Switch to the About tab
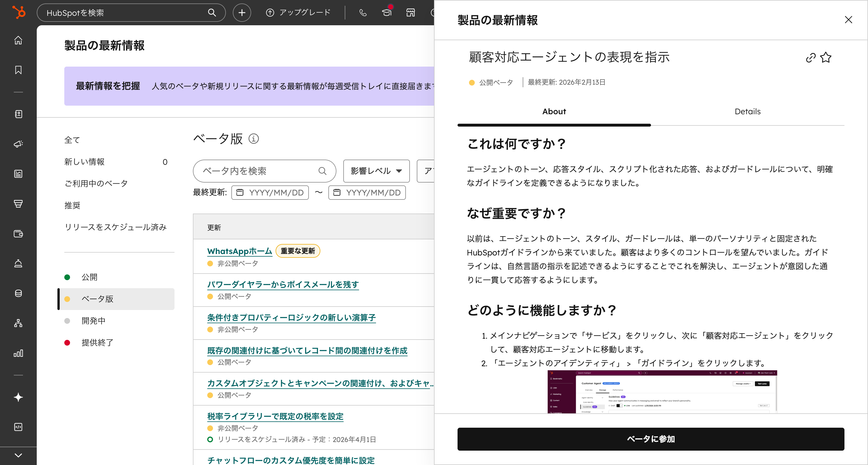This screenshot has width=868, height=465. pyautogui.click(x=554, y=112)
